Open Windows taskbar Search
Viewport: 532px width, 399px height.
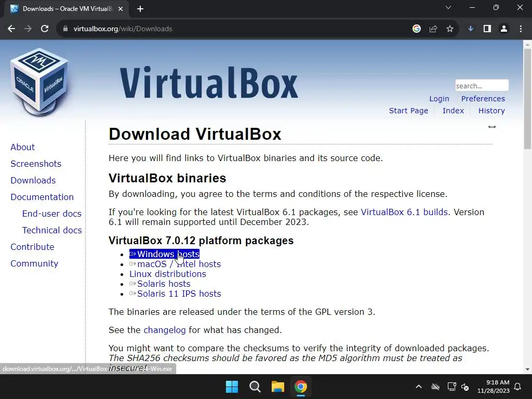pos(255,387)
